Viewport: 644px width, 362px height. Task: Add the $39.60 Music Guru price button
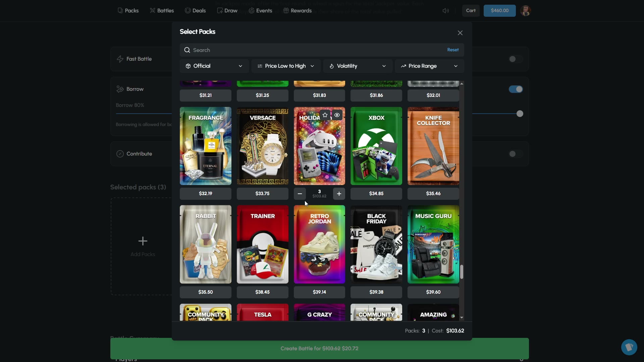click(x=433, y=292)
